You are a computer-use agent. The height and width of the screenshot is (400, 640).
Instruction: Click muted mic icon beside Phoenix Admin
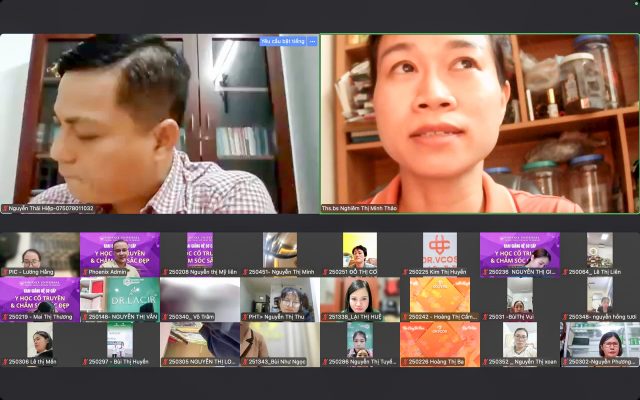click(x=85, y=272)
